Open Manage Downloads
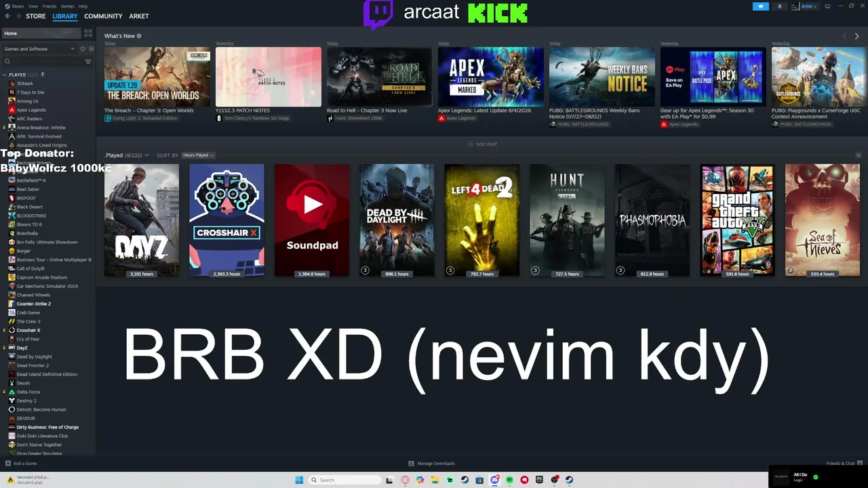Image resolution: width=868 pixels, height=488 pixels. point(432,464)
